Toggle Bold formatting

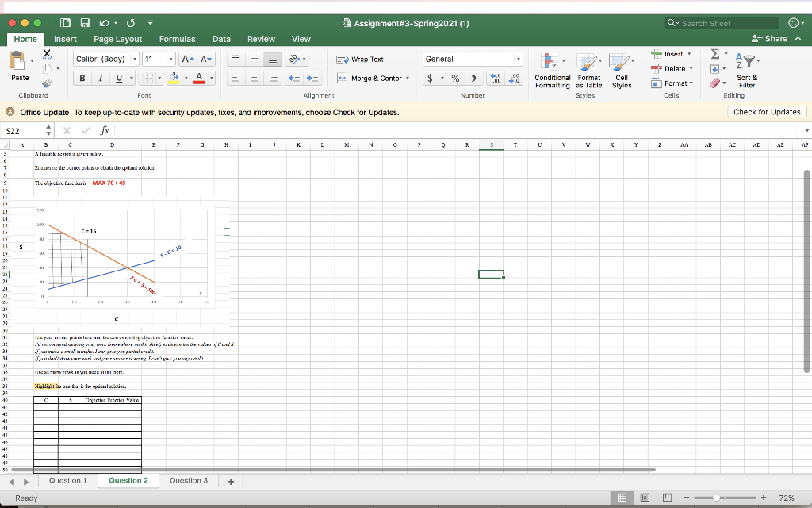(x=83, y=78)
